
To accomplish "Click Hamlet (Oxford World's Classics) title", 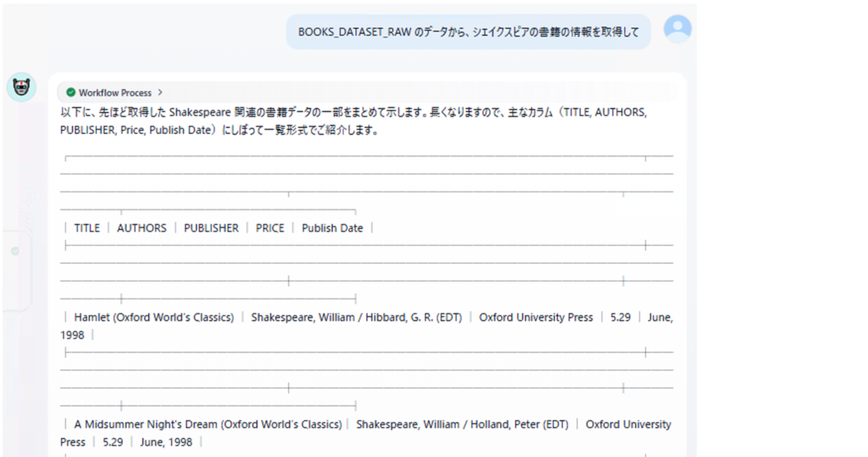I will point(154,317).
